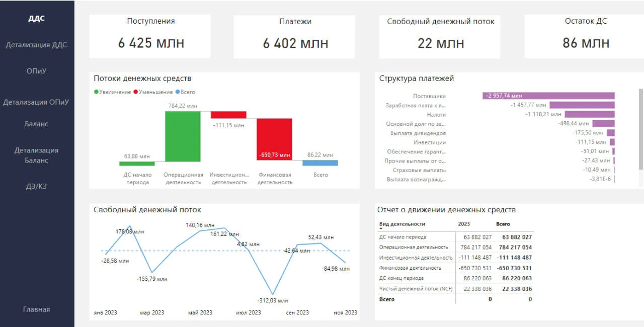Switch to the ОПиУ report page
This screenshot has width=644, height=327.
coord(36,71)
